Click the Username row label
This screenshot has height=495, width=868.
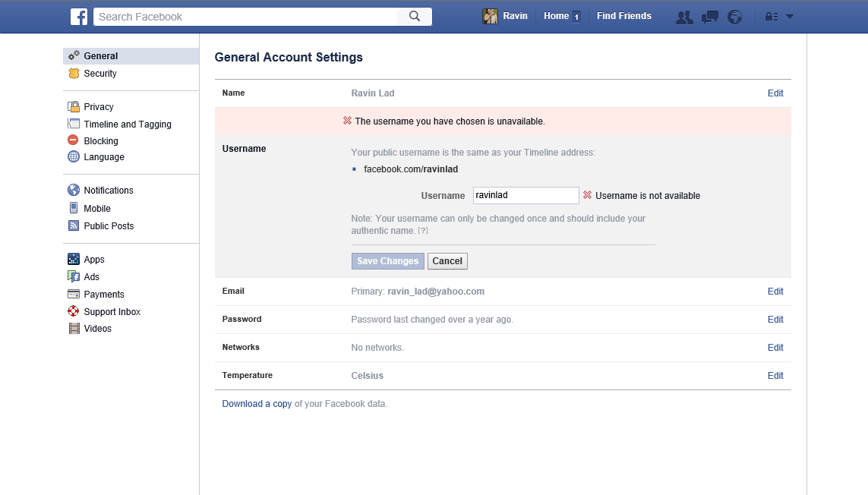pyautogui.click(x=244, y=148)
